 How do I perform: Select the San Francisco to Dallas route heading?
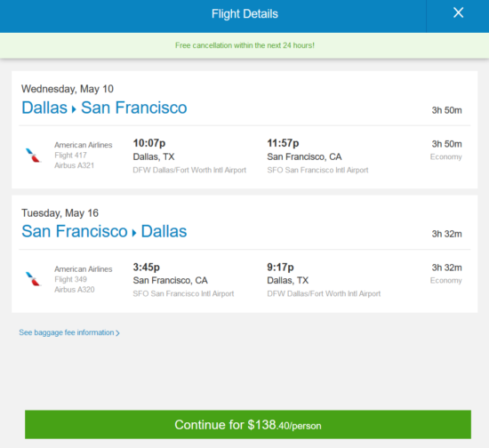coord(104,232)
